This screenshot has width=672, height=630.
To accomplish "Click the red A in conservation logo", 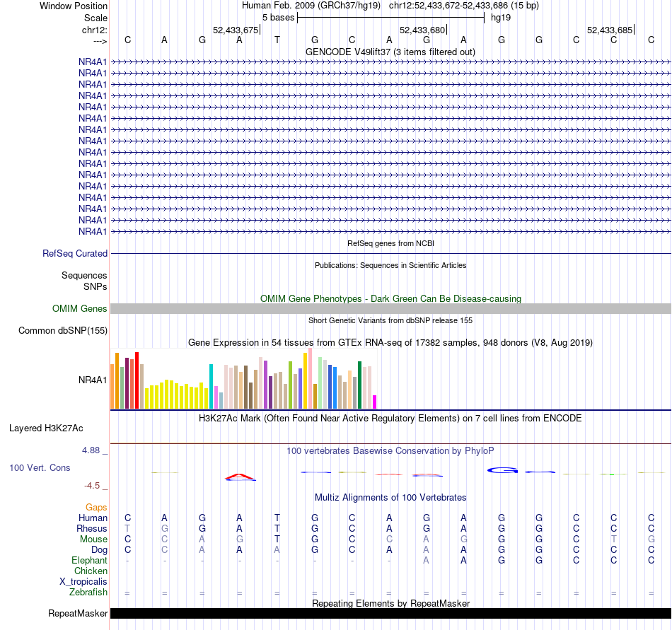I will click(x=240, y=477).
